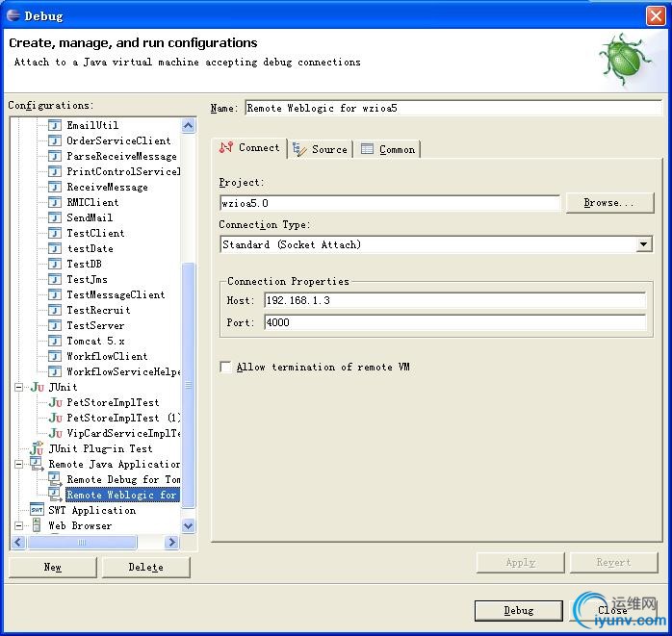Click the SWT Application icon
Screen dimensions: 672x636
click(37, 510)
